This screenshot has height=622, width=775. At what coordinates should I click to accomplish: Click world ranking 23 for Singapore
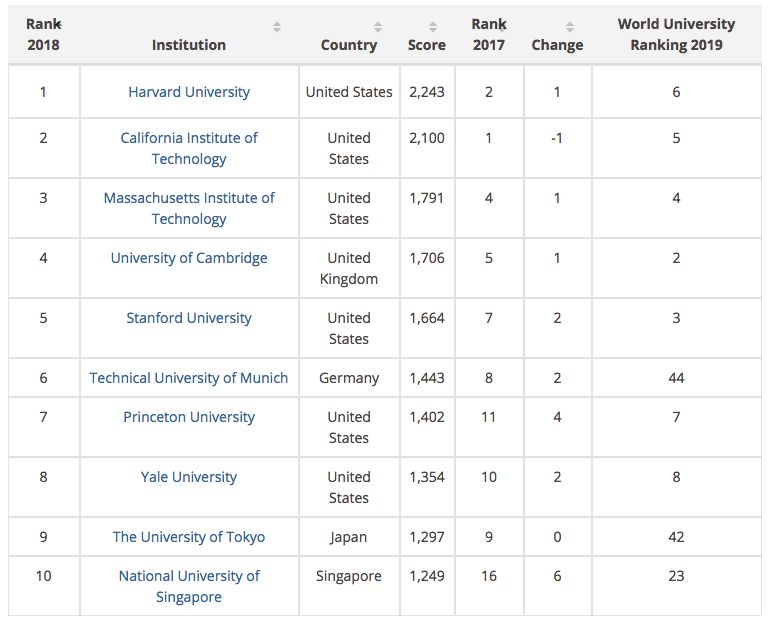[676, 576]
